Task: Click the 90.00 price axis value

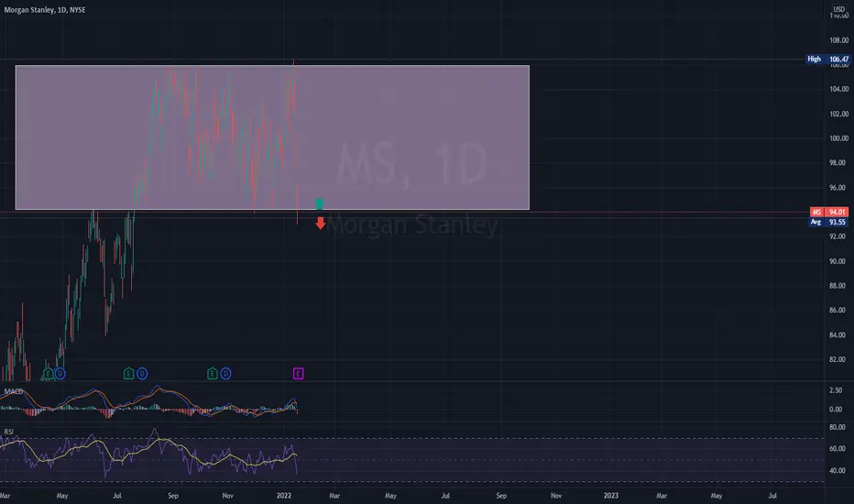Action: pyautogui.click(x=838, y=261)
